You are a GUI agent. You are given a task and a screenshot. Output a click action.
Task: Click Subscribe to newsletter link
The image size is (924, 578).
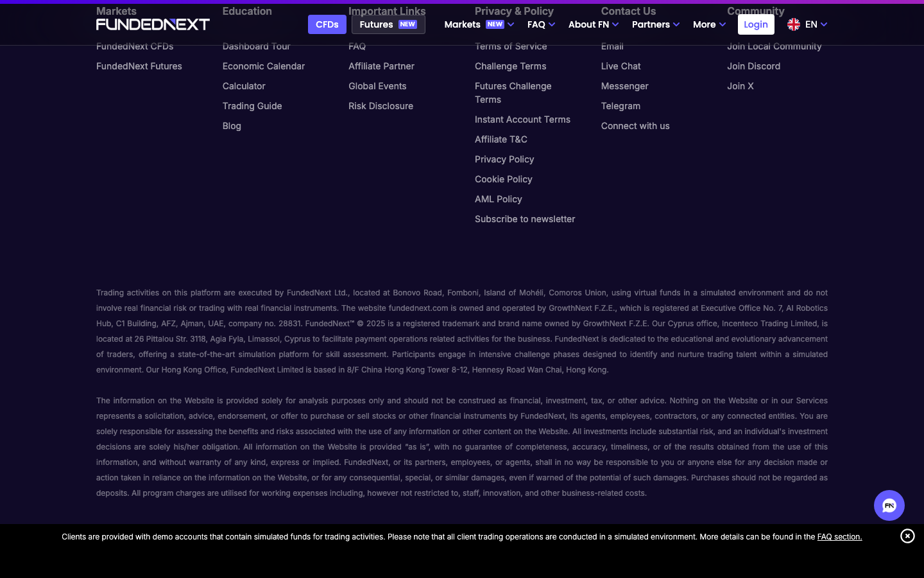pos(525,219)
